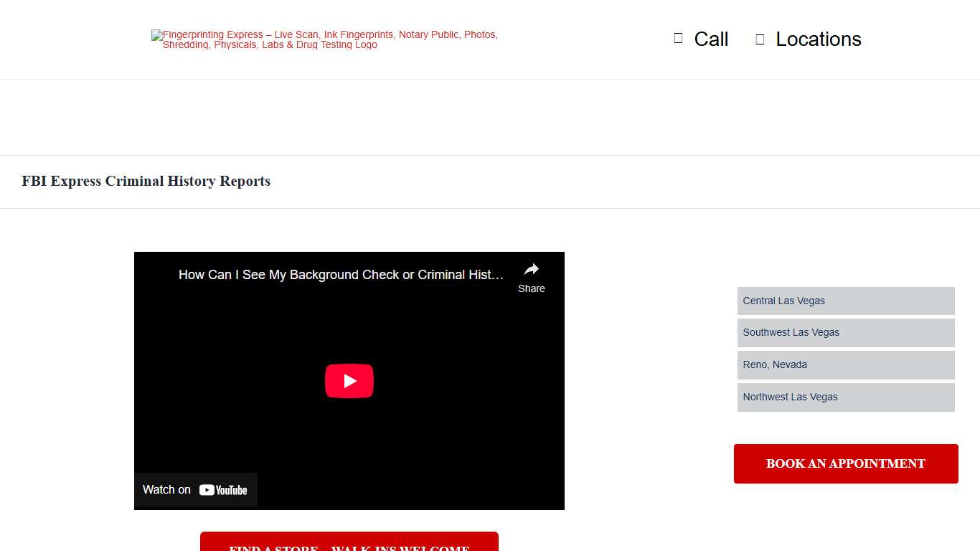Click the black video thumbnail area
Image resolution: width=980 pixels, height=551 pixels.
(x=430, y=430)
